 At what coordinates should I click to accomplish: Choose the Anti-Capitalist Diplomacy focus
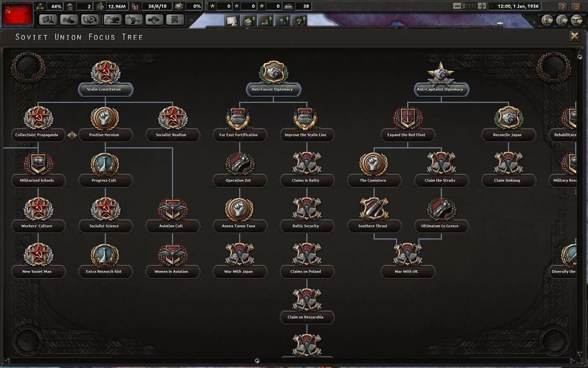[441, 79]
